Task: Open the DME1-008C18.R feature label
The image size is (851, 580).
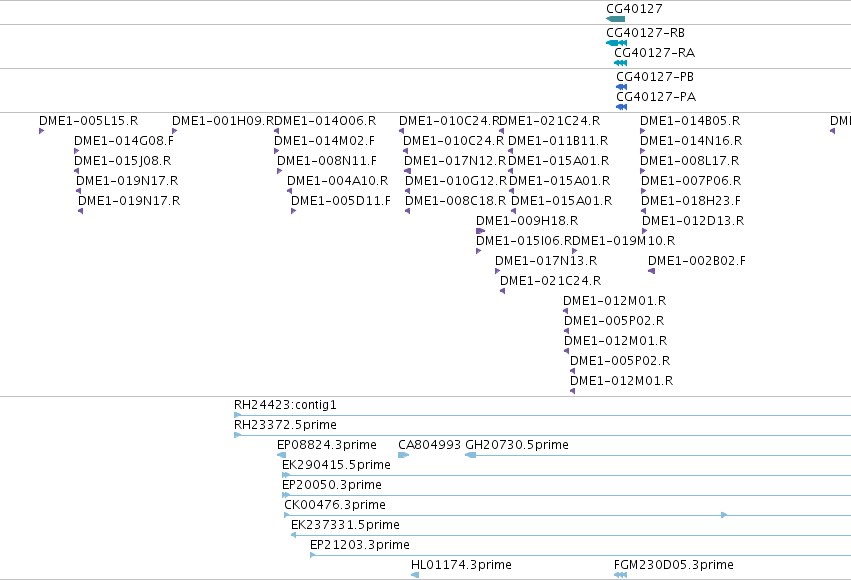Action: point(455,201)
